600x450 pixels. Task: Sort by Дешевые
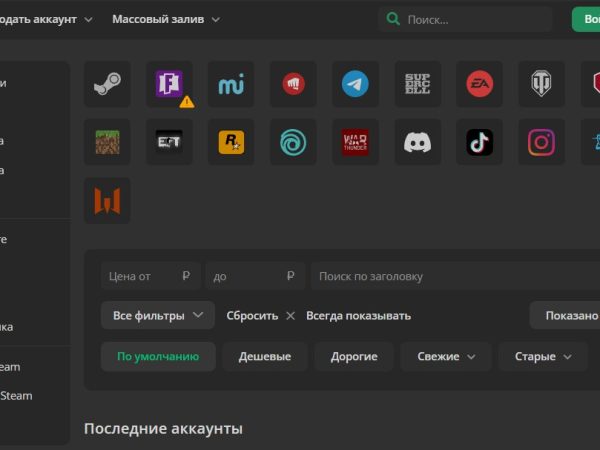coord(265,357)
